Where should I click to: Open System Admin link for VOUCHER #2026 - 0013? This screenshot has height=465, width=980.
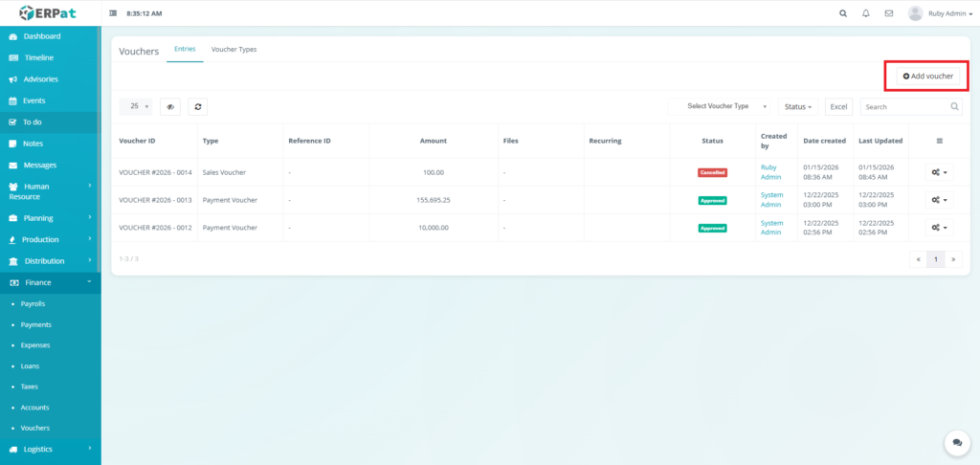[771, 200]
